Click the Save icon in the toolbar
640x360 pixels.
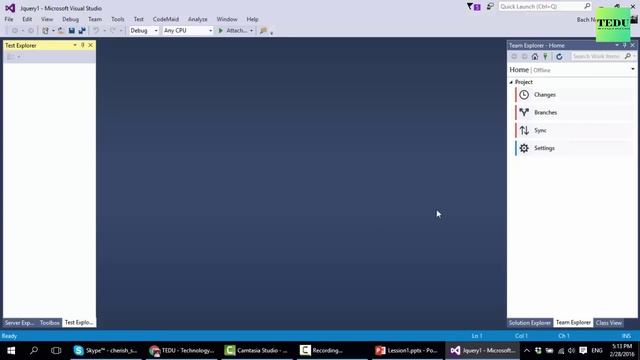point(71,31)
